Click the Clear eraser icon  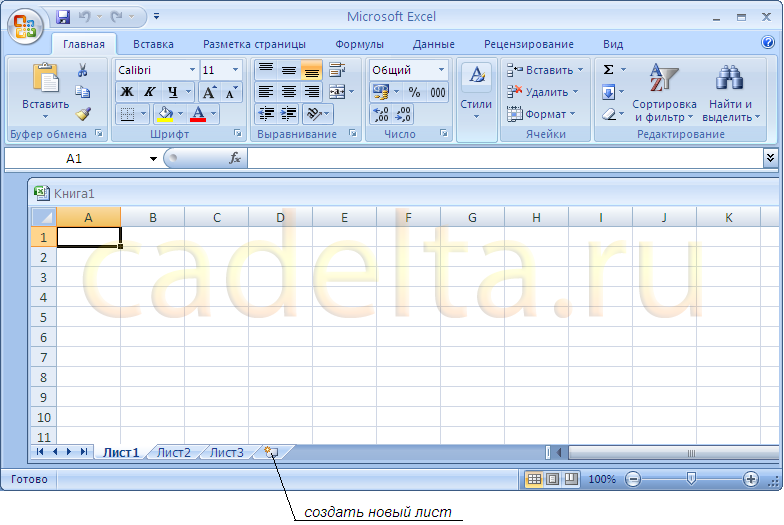point(608,114)
